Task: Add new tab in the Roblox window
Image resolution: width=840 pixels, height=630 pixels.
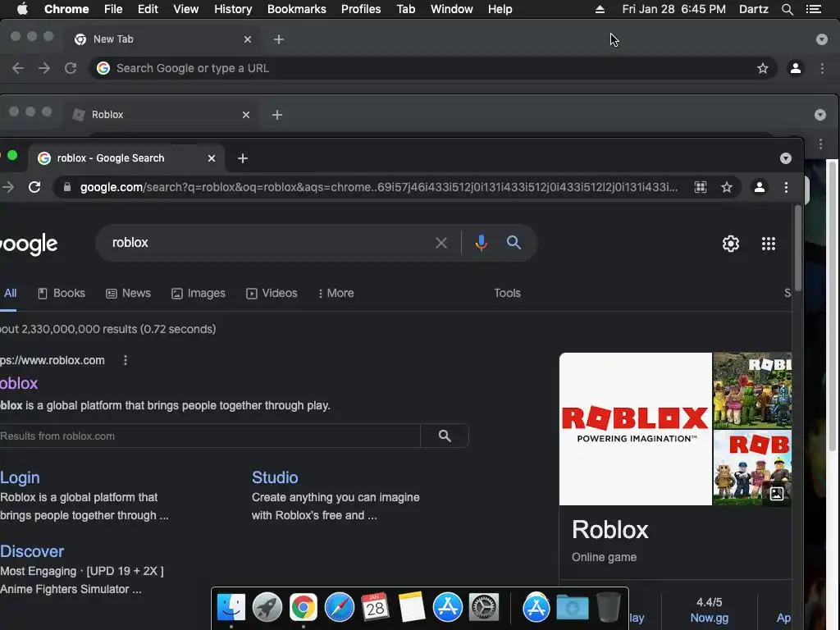Action: 277,115
